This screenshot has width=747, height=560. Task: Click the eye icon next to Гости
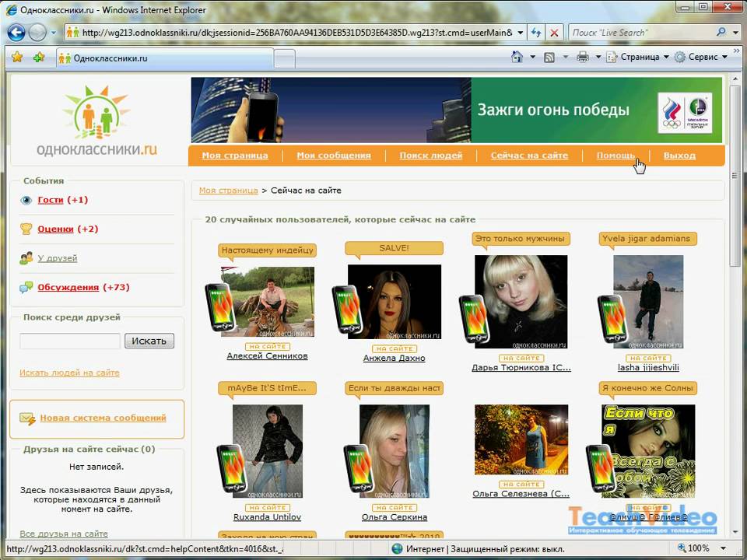tap(26, 200)
